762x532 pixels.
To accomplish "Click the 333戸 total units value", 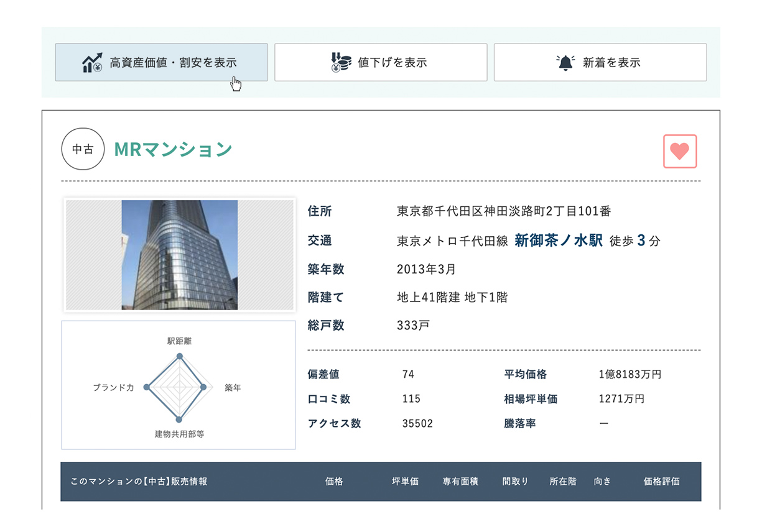I will tap(413, 325).
